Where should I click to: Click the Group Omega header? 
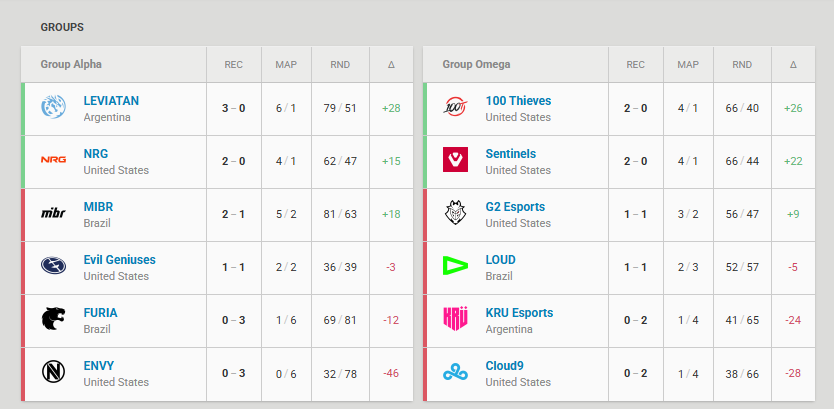coord(477,64)
